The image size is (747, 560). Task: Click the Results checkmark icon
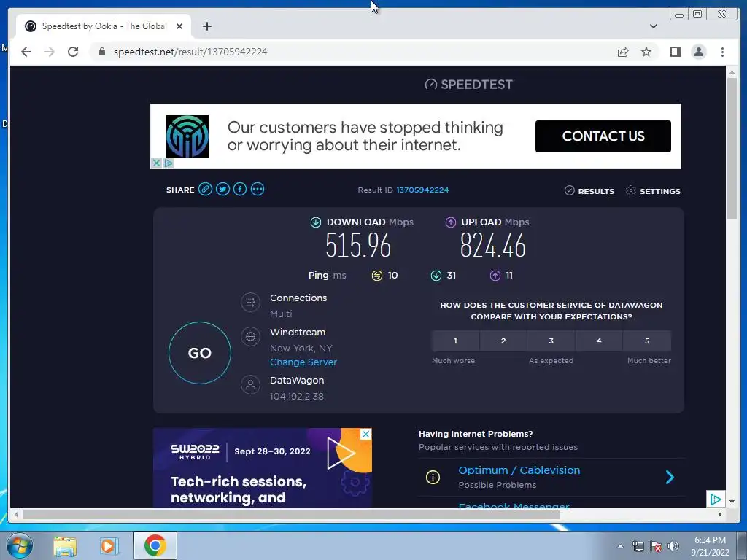click(x=569, y=190)
